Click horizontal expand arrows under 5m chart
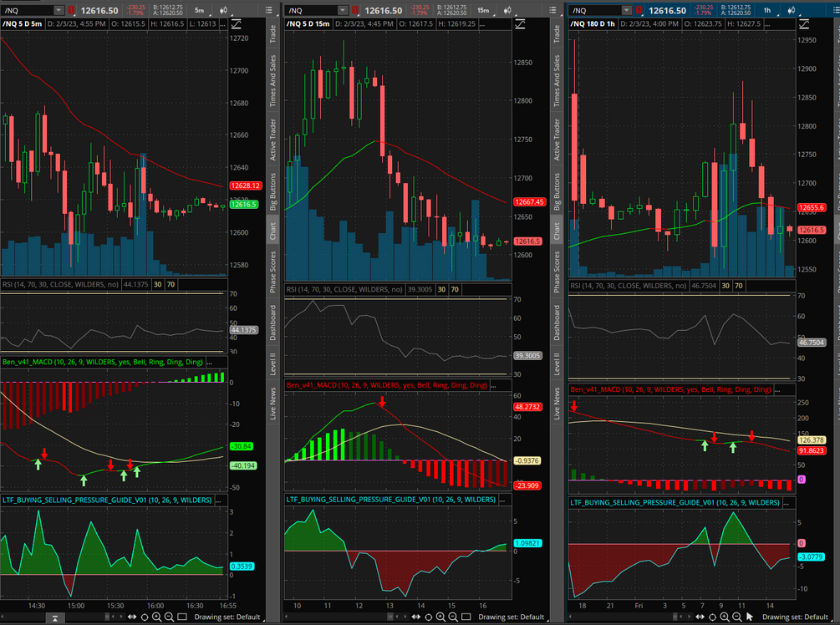The height and width of the screenshot is (625, 840). [x=132, y=617]
